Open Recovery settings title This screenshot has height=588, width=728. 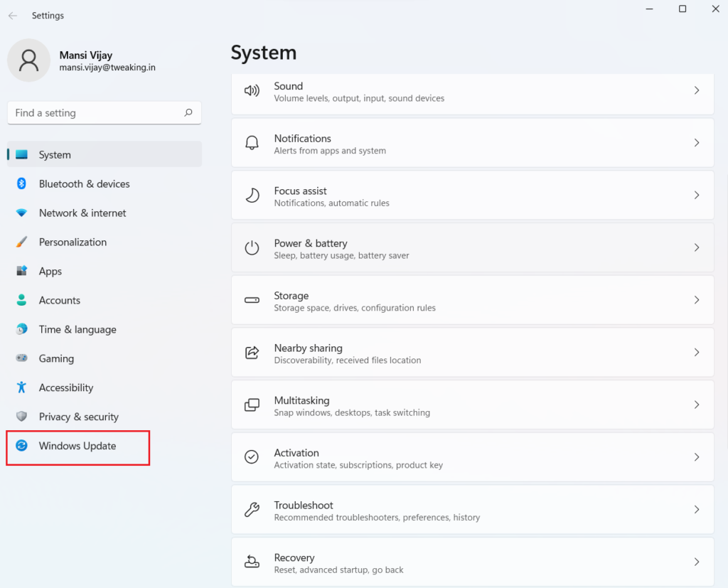click(x=294, y=558)
